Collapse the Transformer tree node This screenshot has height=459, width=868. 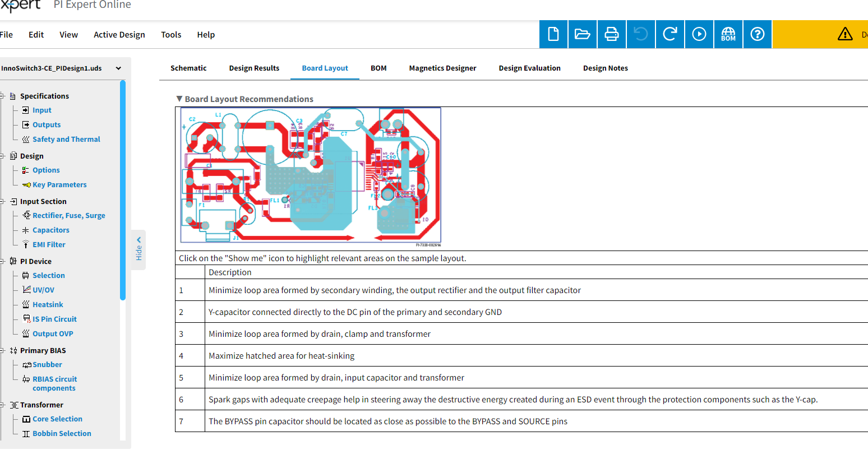pyautogui.click(x=2, y=405)
